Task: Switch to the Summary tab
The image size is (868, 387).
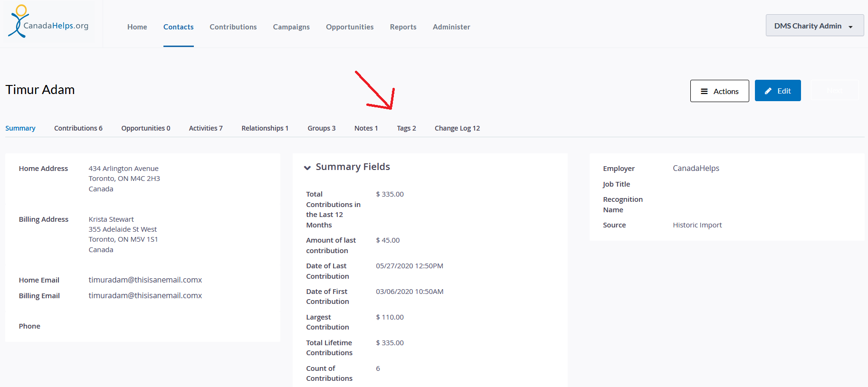Action: [20, 128]
